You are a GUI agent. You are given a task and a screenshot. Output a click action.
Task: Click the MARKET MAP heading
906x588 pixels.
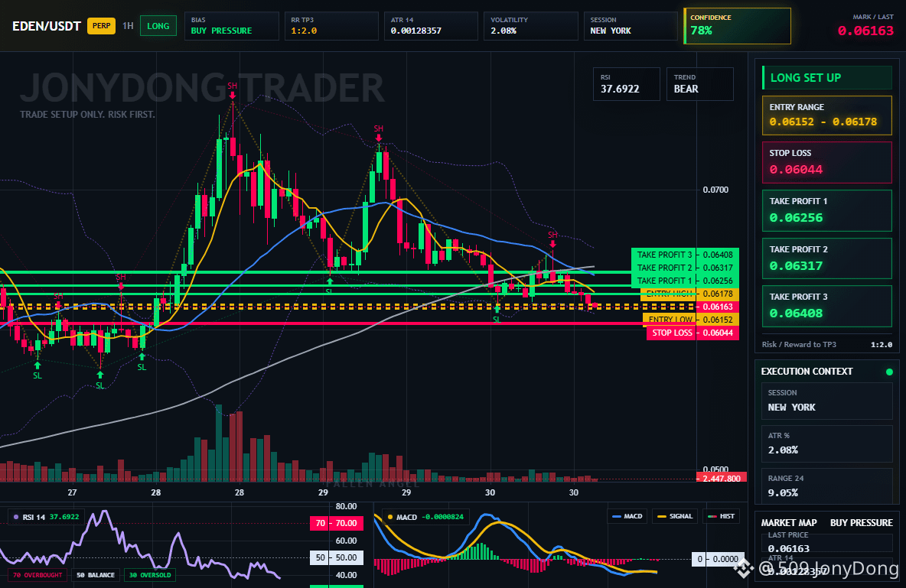click(789, 523)
